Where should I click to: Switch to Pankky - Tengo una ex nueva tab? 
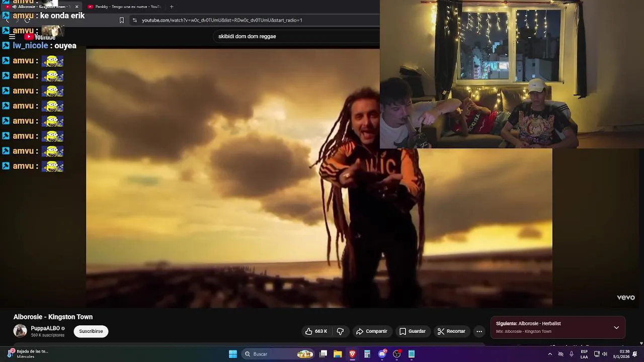click(124, 7)
